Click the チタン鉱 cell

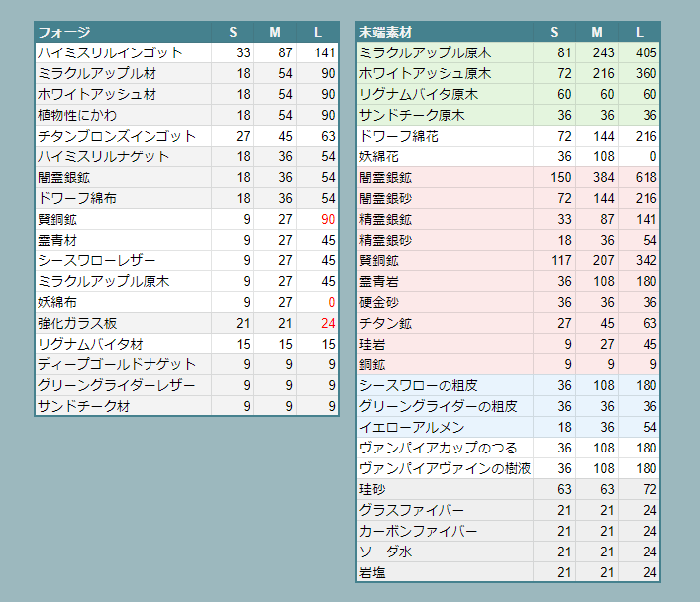pos(446,323)
